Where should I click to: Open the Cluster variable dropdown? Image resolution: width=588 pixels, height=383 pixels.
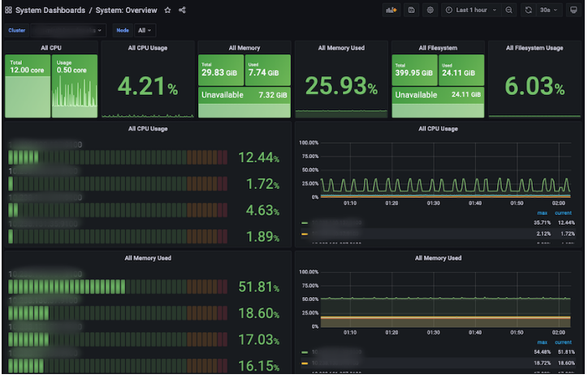tap(67, 30)
